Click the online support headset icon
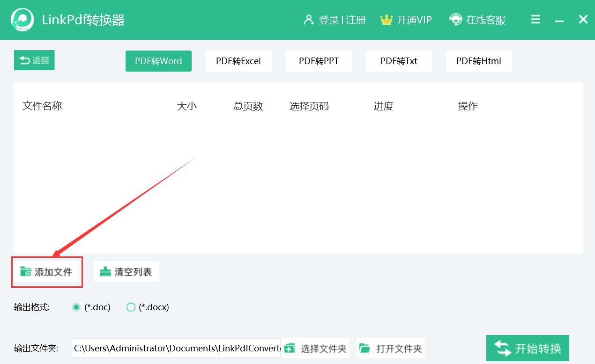Image resolution: width=595 pixels, height=364 pixels. (x=455, y=20)
